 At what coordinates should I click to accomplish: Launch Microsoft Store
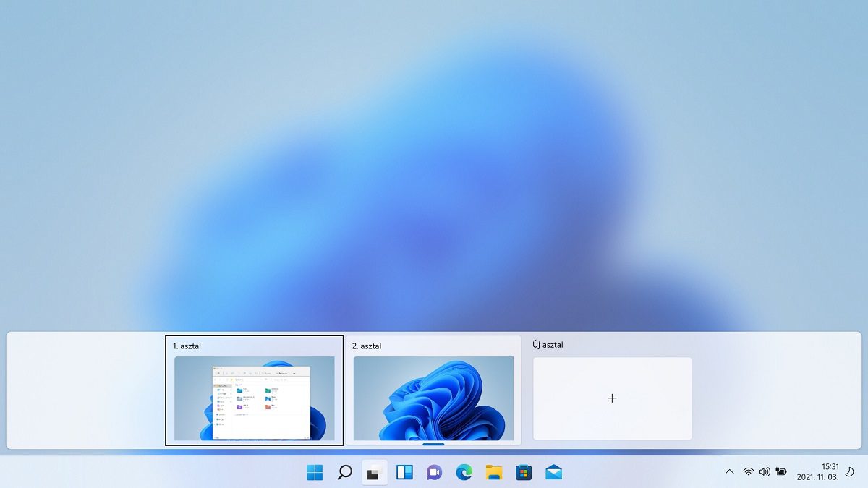(x=524, y=473)
